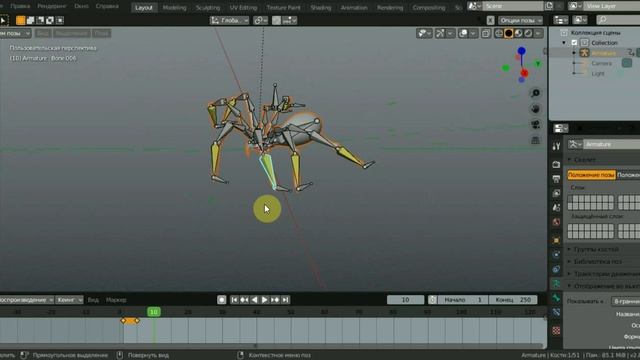Toggle the Collection checkbox in outliner
Viewport: 640px width, 360px height.
[574, 42]
